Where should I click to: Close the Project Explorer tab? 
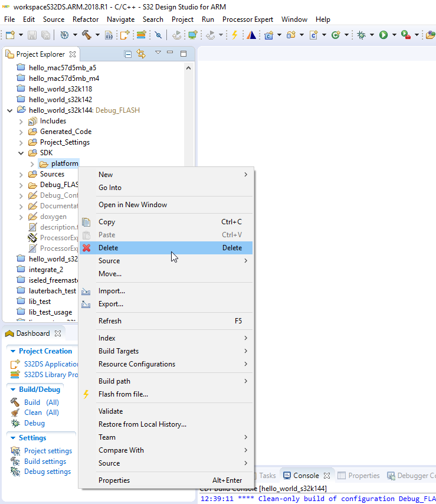tap(73, 54)
